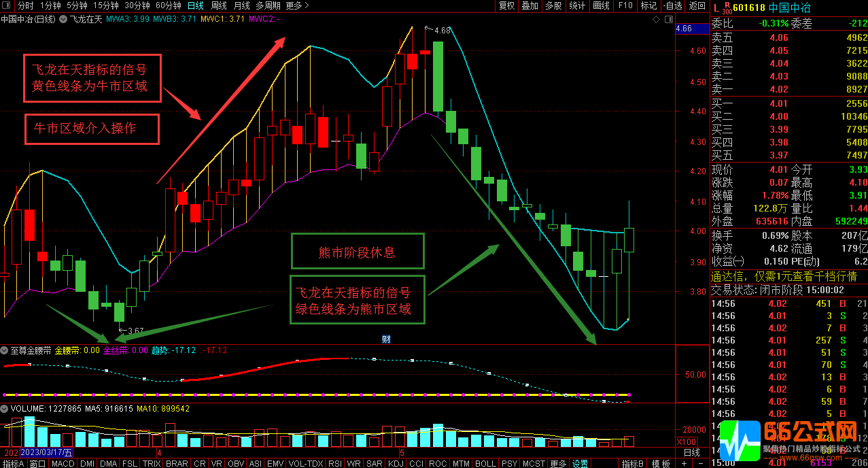Image resolution: width=868 pixels, height=468 pixels.
Task: Open the 模板 template tab
Action: (x=661, y=463)
